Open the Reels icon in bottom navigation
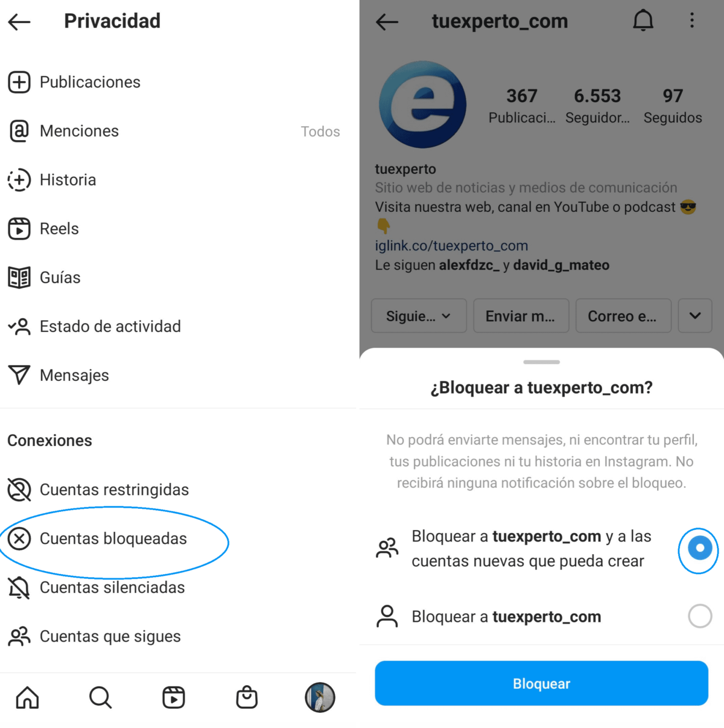 [x=174, y=697]
